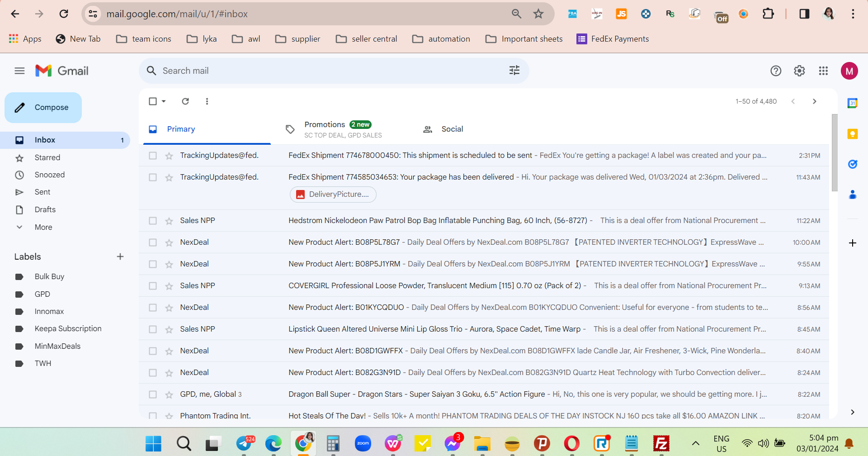Image resolution: width=868 pixels, height=456 pixels.
Task: Show the hidden side panel chevron
Action: [x=853, y=412]
